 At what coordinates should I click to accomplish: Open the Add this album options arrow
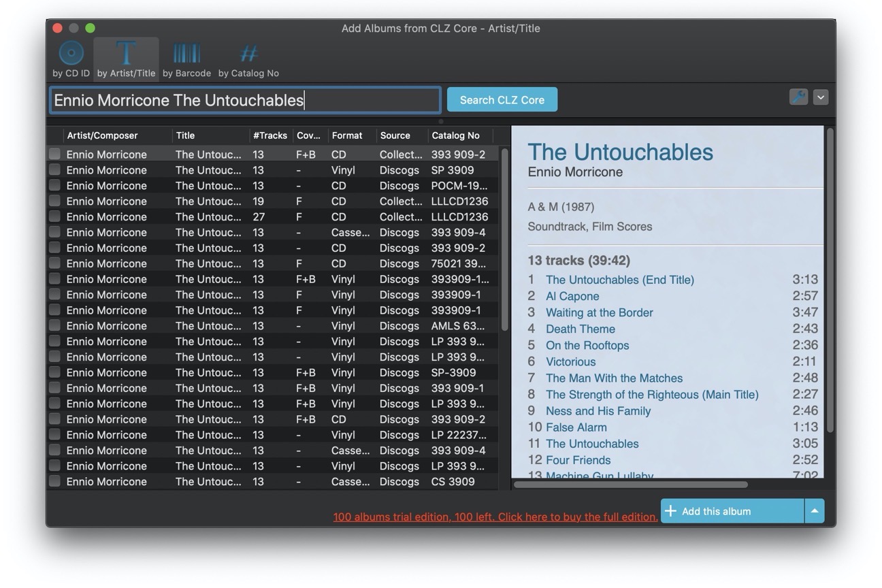[815, 511]
